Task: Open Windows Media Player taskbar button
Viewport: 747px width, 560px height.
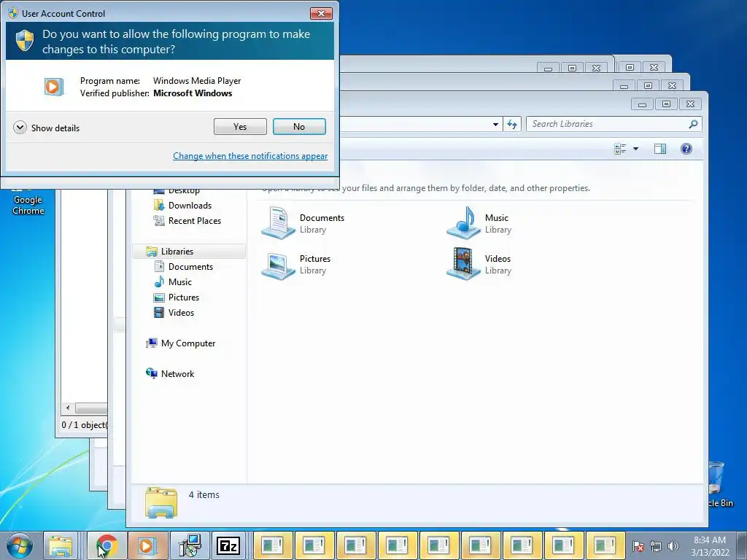Action: click(147, 545)
